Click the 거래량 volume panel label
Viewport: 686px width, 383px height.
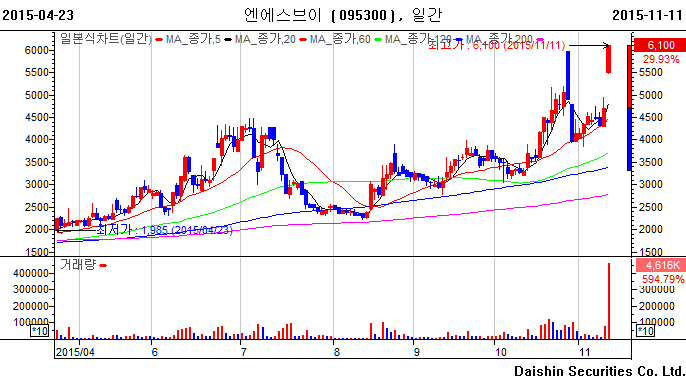click(77, 264)
